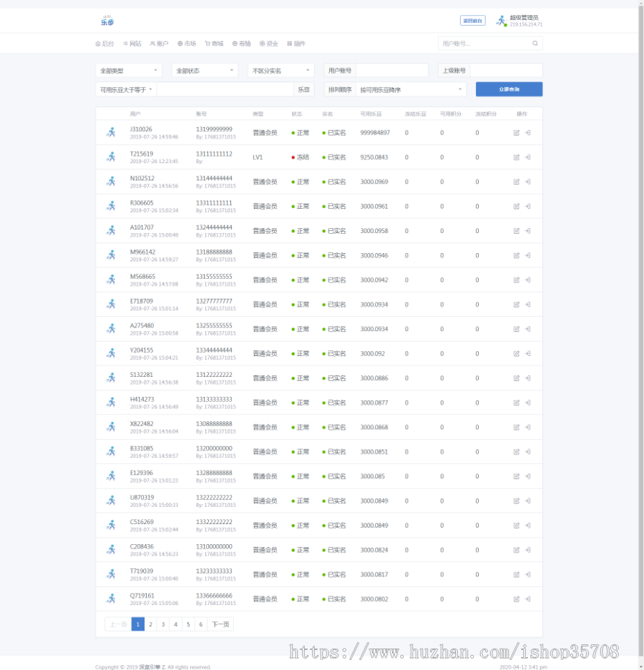Click the edit icon for user J310026
The width and height of the screenshot is (644, 670).
tap(517, 133)
